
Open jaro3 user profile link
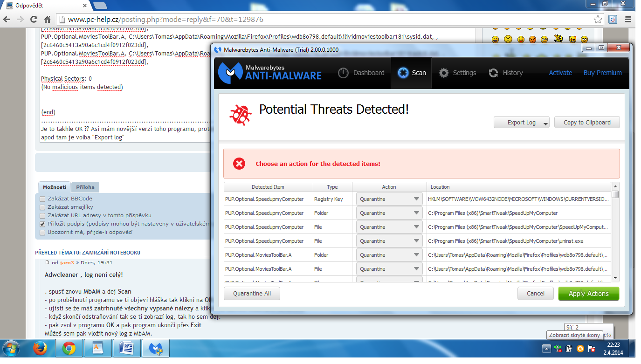tap(67, 262)
